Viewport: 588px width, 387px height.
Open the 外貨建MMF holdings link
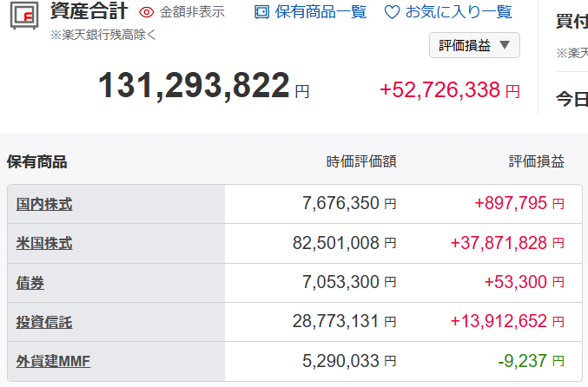click(53, 362)
